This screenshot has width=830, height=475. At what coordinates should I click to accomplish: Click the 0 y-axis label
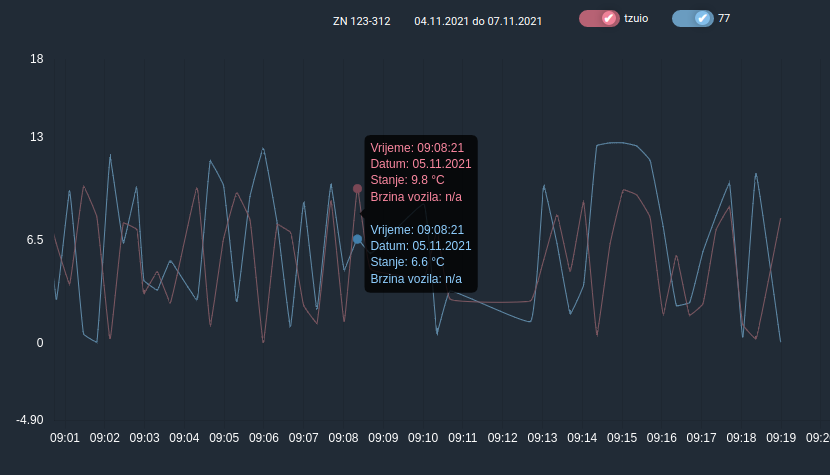pyautogui.click(x=40, y=343)
